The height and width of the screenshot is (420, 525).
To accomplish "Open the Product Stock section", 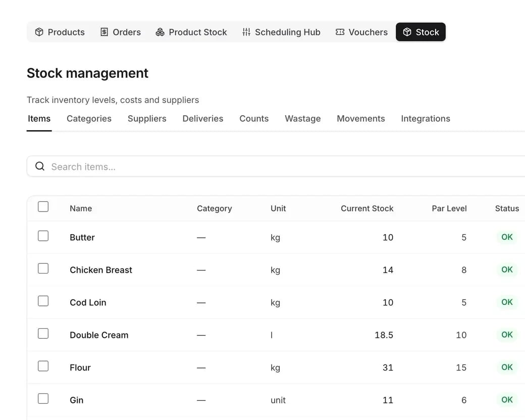I will point(191,32).
